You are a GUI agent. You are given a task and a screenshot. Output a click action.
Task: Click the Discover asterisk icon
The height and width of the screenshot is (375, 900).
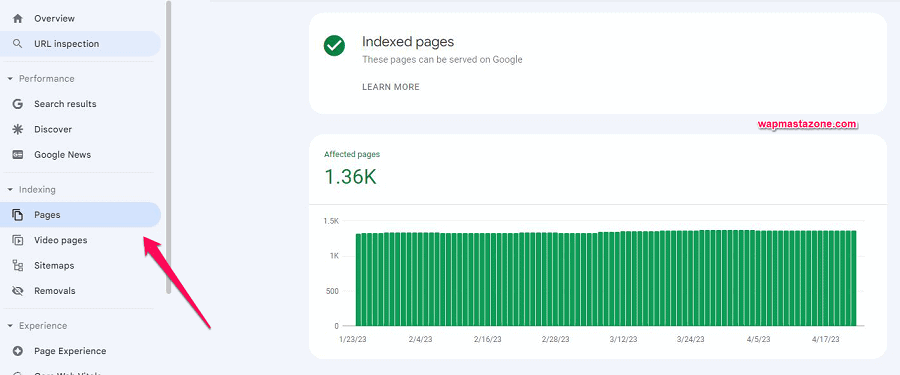click(x=18, y=129)
